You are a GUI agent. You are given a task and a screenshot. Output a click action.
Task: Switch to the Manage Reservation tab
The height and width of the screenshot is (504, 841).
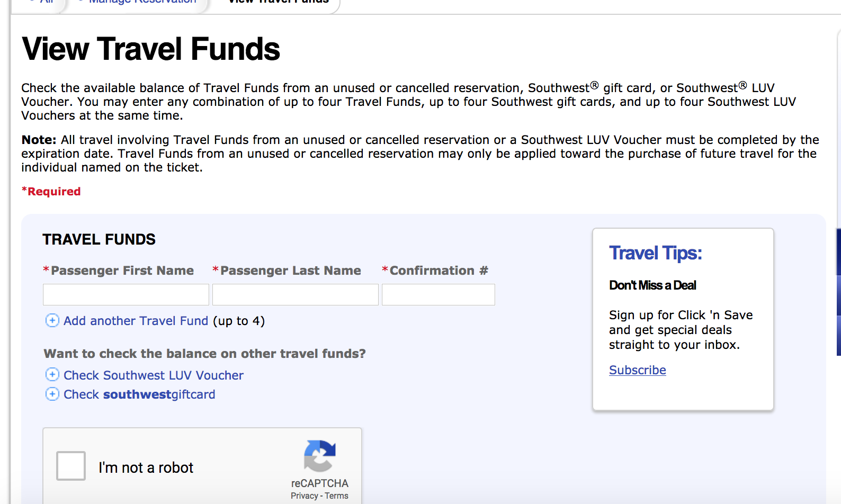click(x=141, y=3)
